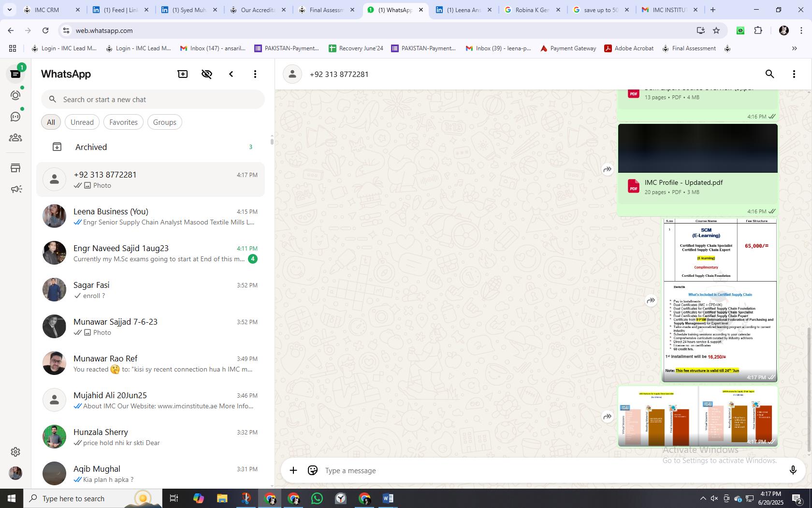The height and width of the screenshot is (508, 812).
Task: Open the Archived chats row
Action: click(x=150, y=147)
